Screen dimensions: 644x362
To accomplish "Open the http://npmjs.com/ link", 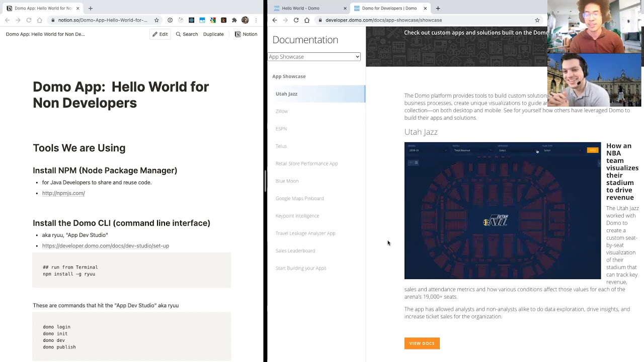I will point(63,193).
